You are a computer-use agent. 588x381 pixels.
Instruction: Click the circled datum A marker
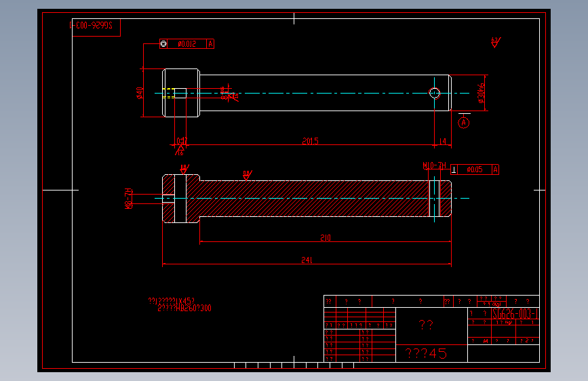coord(463,123)
